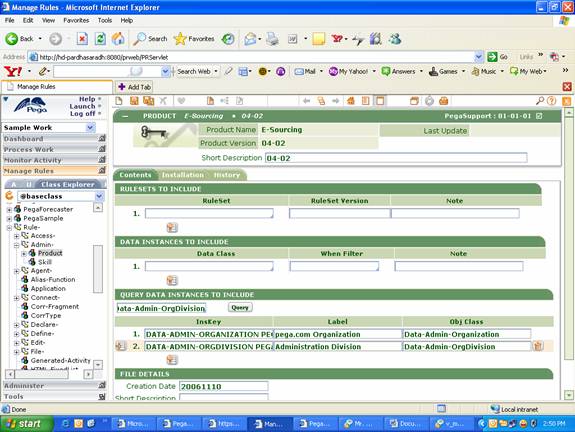575x432 pixels.
Task: Click the Mail button on Yahoo toolbar
Action: [305, 72]
